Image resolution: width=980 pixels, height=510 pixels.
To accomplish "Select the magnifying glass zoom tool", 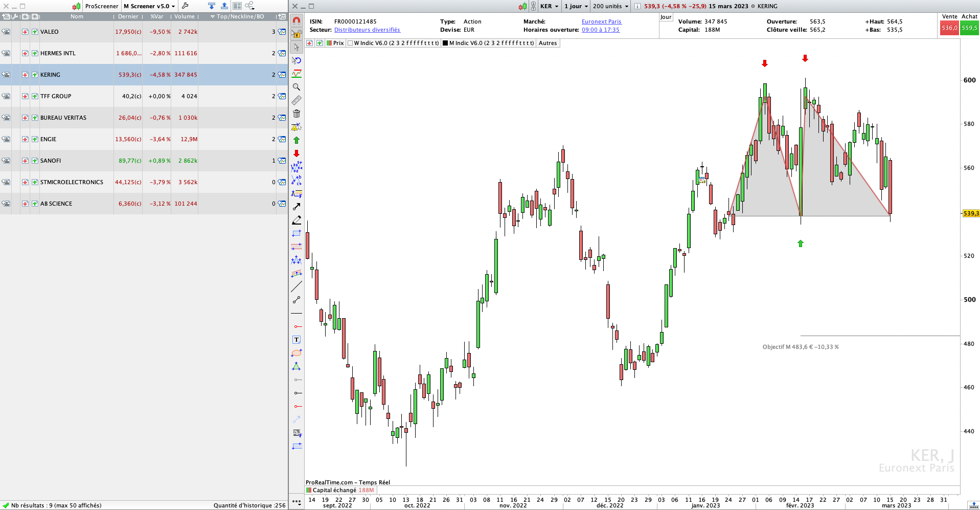I will pos(297,87).
